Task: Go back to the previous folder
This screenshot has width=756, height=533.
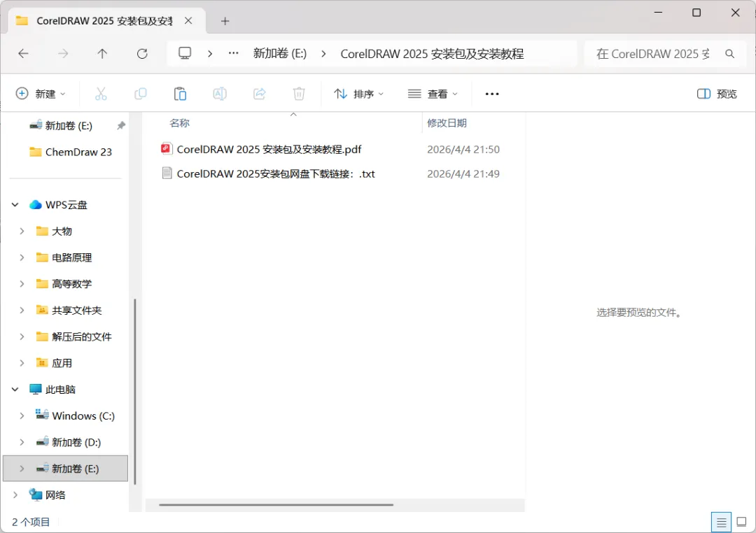Action: [23, 53]
